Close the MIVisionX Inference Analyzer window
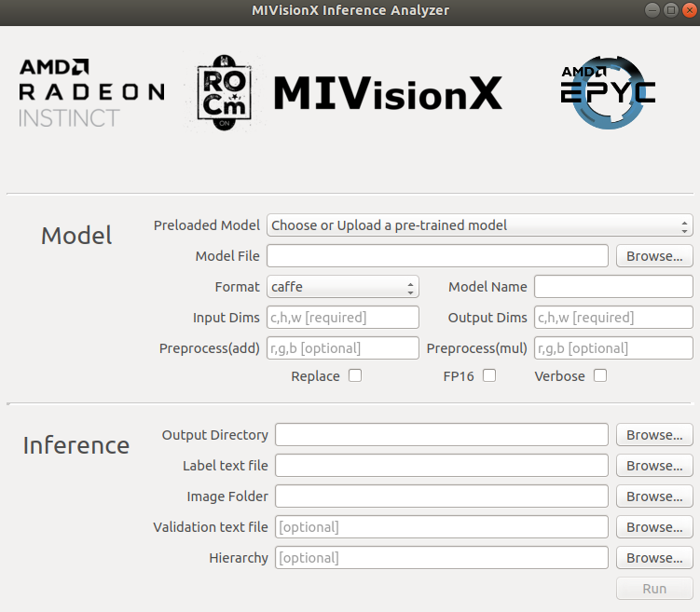Screen dimensions: 700x612 click(690, 10)
